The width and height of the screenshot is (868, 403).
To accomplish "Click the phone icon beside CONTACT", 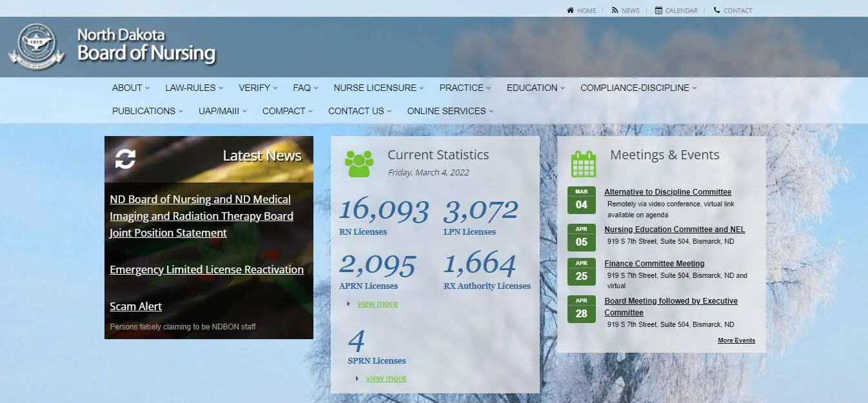I will click(x=717, y=10).
